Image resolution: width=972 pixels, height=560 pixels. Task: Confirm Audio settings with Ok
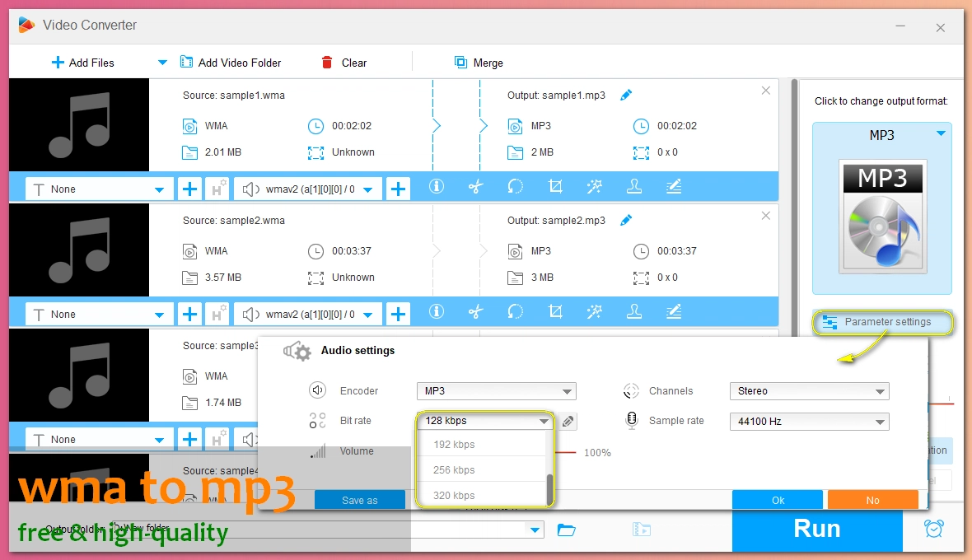point(778,500)
